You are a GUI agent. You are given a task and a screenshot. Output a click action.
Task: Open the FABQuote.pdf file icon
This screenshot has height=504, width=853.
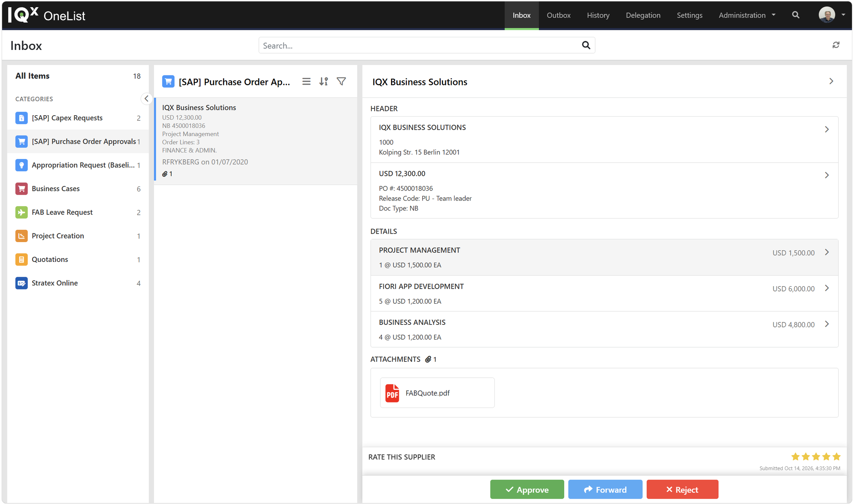[392, 393]
